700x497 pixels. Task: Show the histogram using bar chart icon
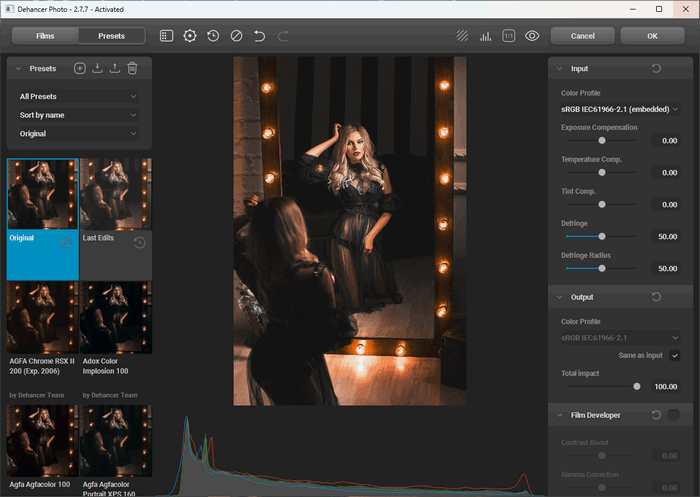[x=486, y=36]
